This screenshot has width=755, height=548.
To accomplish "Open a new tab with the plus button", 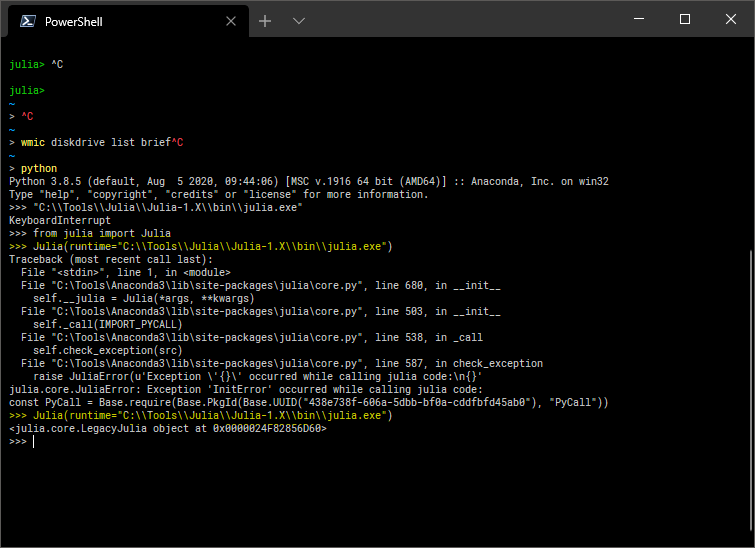I will (265, 21).
